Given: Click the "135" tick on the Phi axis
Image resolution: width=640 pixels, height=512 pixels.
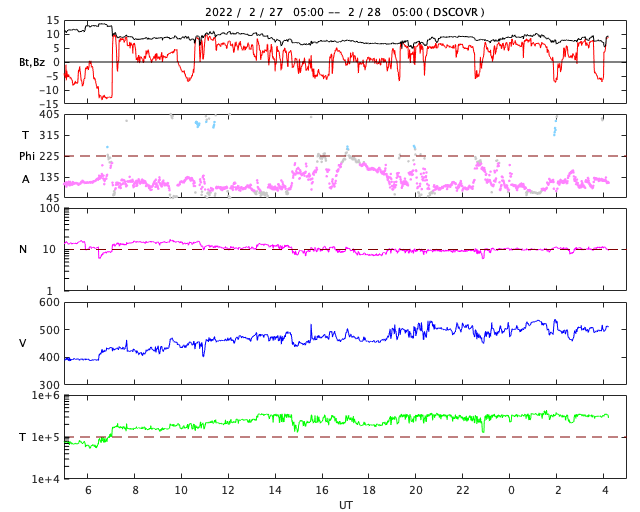Looking at the screenshot, I should coord(49,177).
